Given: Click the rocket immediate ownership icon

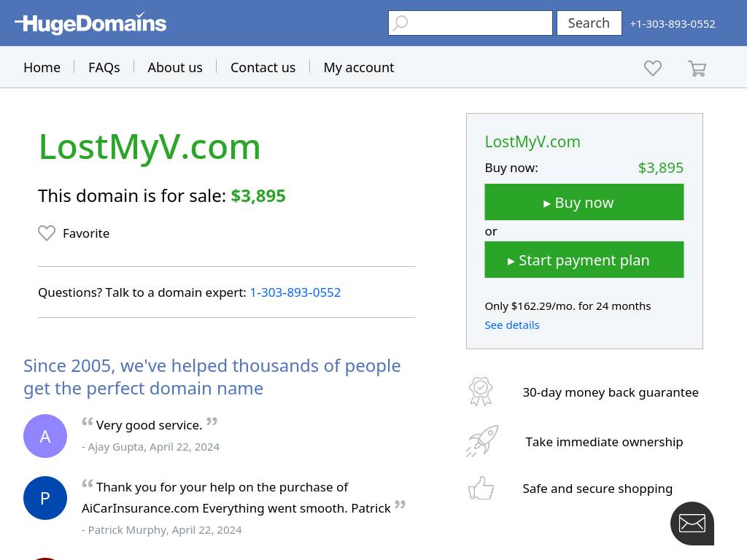Looking at the screenshot, I should [x=482, y=441].
